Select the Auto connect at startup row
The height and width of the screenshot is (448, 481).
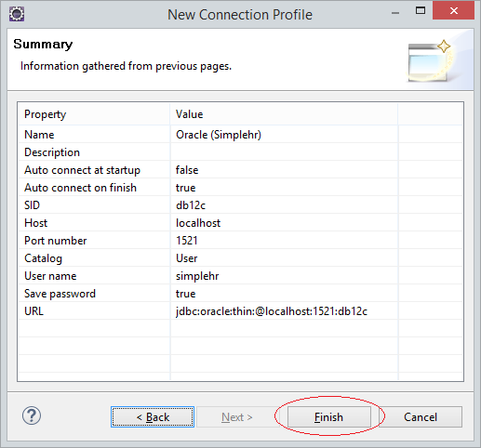click(x=240, y=170)
